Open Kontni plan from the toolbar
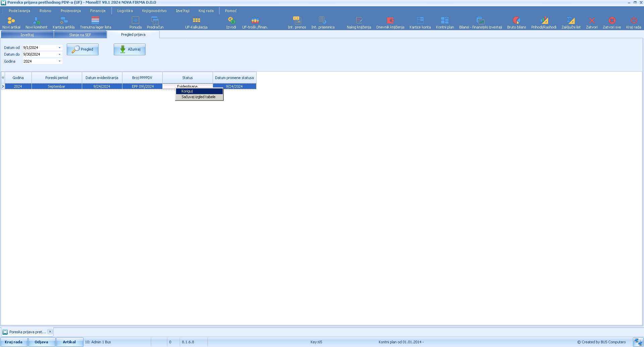 pos(445,23)
